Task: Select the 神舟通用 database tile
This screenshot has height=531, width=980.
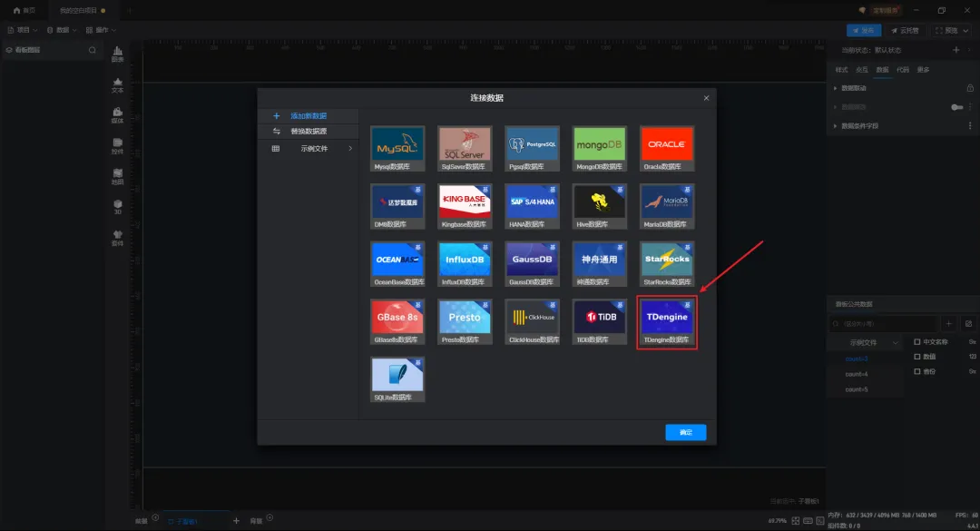Action: [x=600, y=264]
